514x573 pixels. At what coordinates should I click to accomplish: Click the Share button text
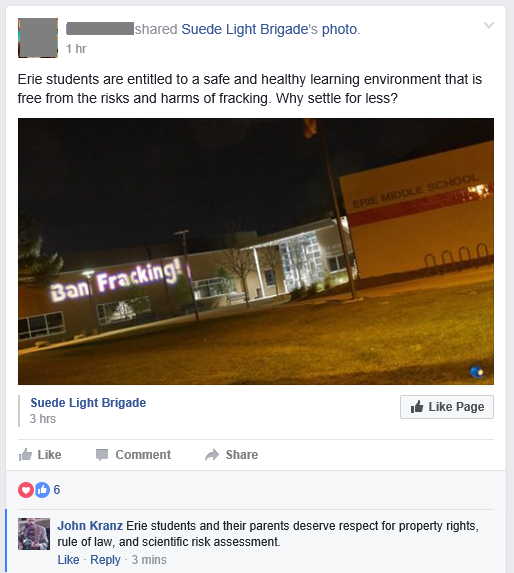(242, 455)
